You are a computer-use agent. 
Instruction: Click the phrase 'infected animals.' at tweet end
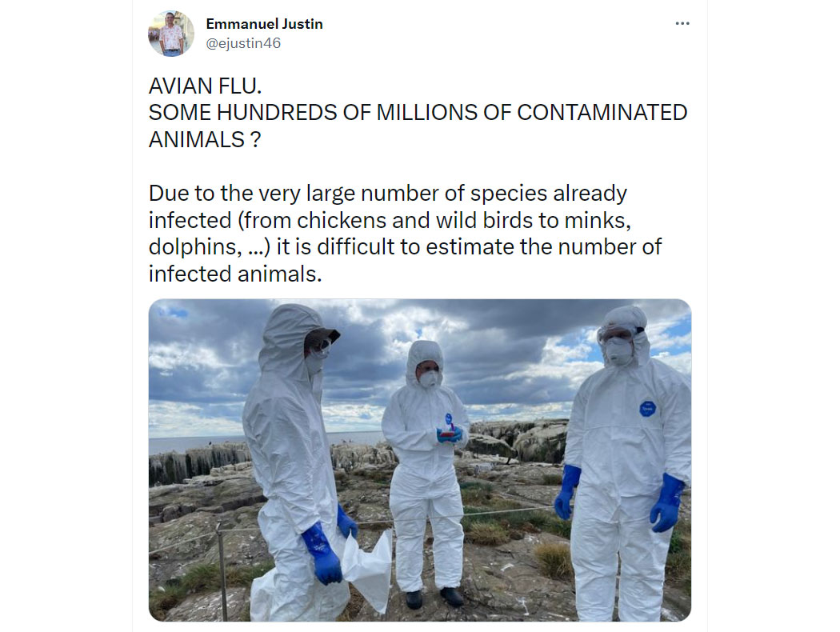coord(235,274)
